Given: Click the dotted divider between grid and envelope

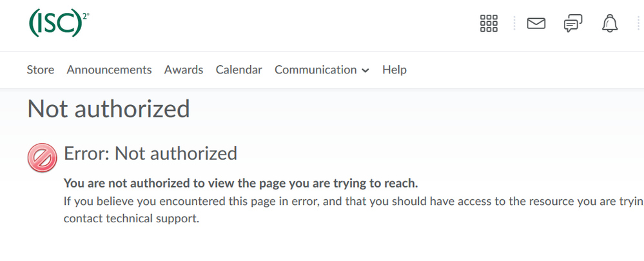Looking at the screenshot, I should (x=514, y=24).
